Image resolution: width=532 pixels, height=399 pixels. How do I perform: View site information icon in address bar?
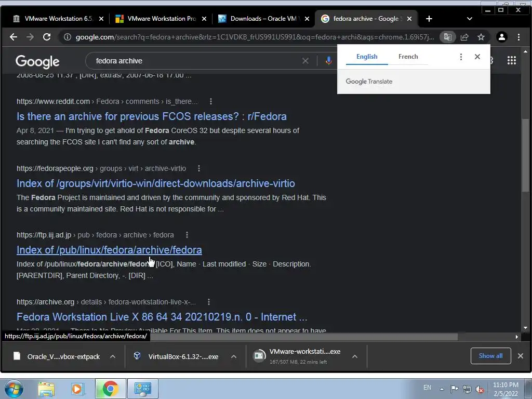pos(68,37)
